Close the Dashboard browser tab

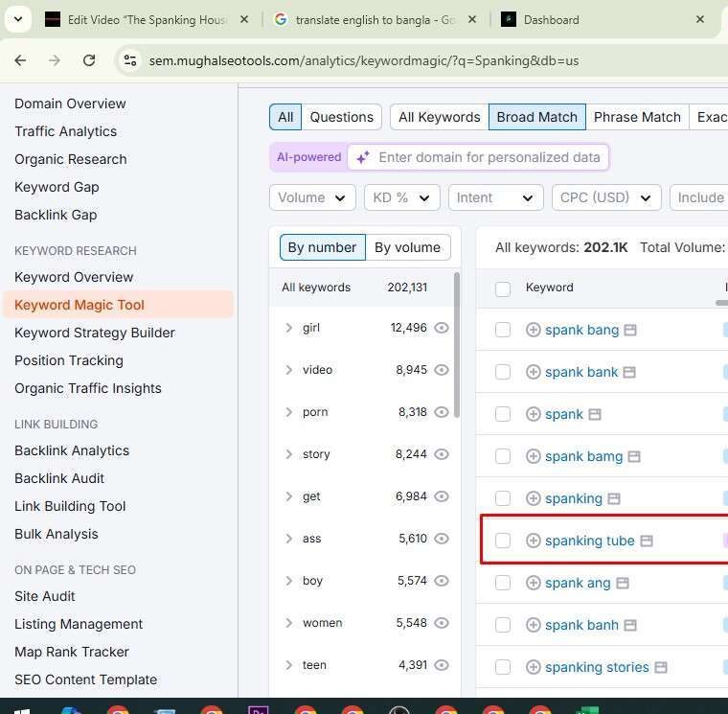pyautogui.click(x=700, y=19)
